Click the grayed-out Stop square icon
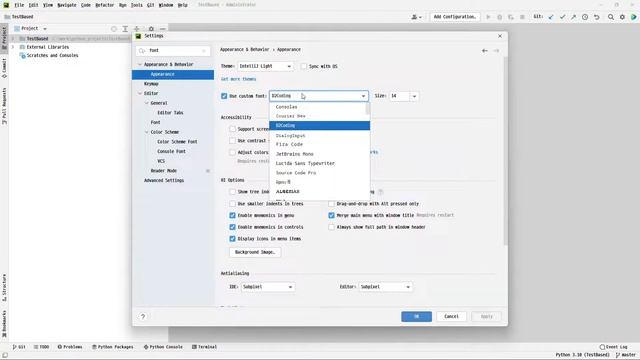640x360 pixels. pos(522,17)
